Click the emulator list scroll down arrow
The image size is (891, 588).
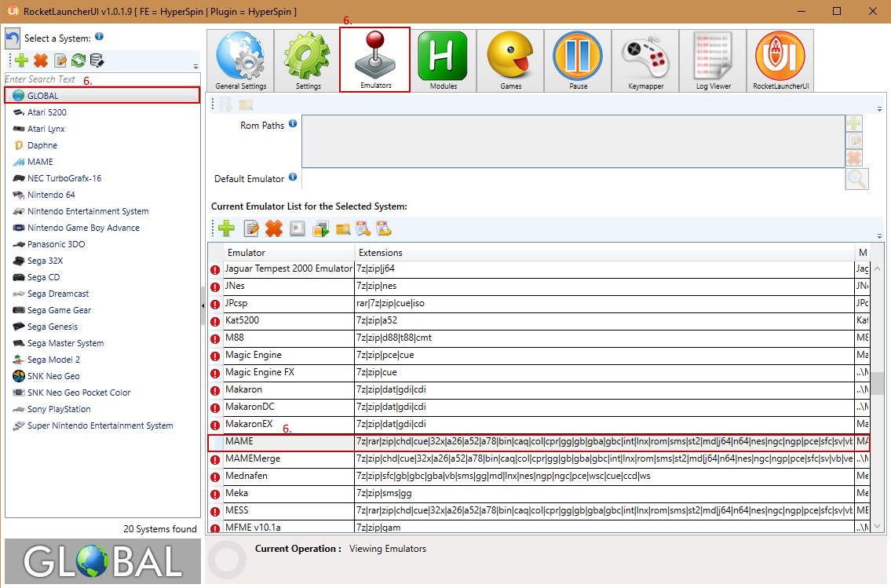(878, 526)
